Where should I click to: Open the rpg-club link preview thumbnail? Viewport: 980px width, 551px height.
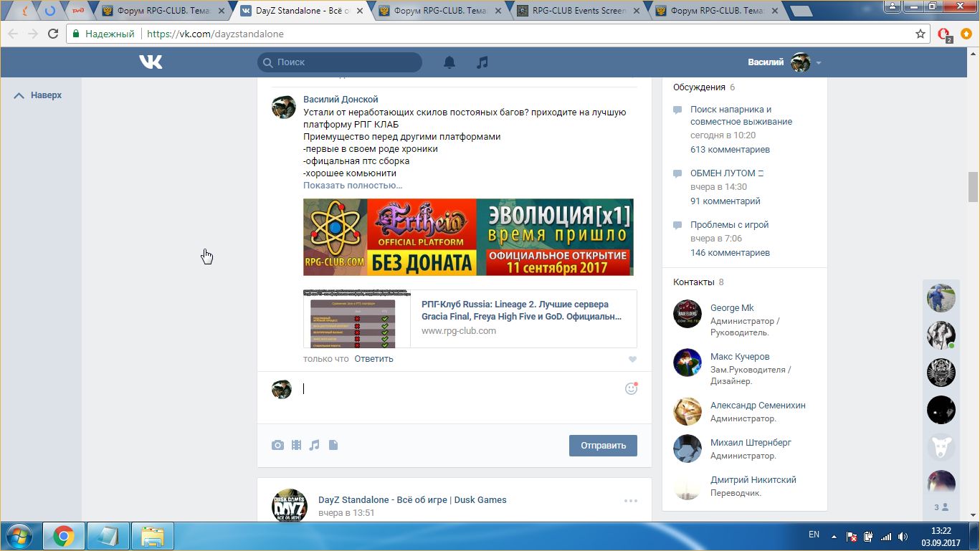click(357, 318)
